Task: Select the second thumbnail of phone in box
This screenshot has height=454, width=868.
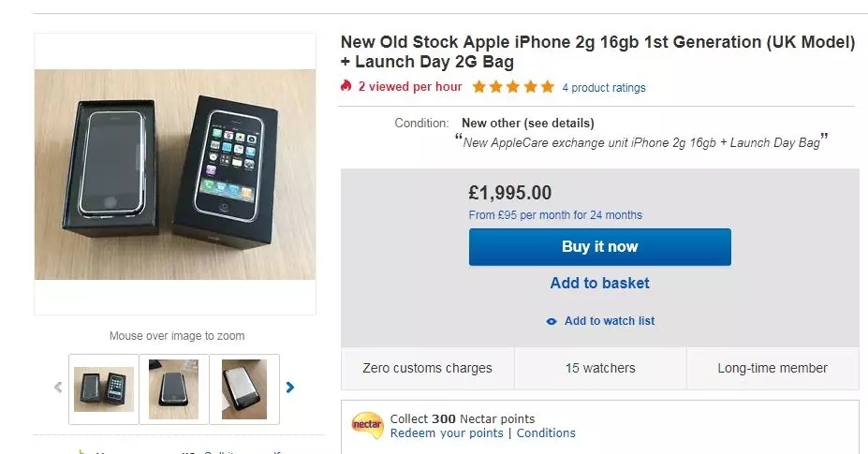Action: pos(174,388)
